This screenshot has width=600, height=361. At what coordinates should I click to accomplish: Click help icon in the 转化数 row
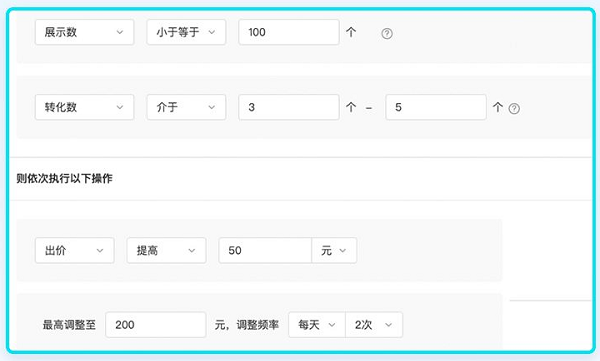tap(514, 109)
